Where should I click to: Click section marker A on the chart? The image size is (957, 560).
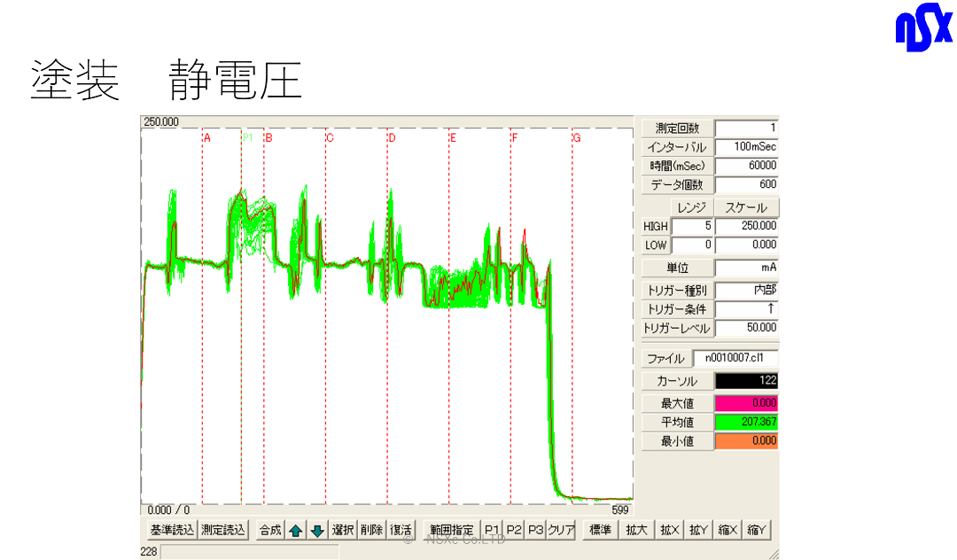207,138
